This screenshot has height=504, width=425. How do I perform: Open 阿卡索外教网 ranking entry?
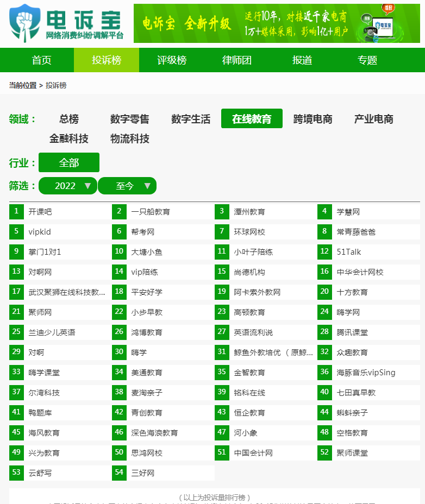[x=266, y=292]
